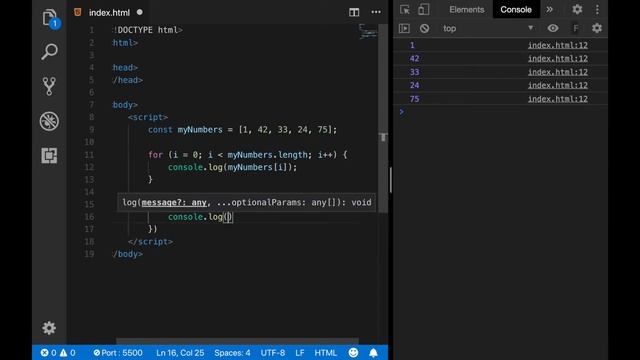This screenshot has height=360, width=640.
Task: Toggle DevTools device toolbar
Action: [x=424, y=9]
